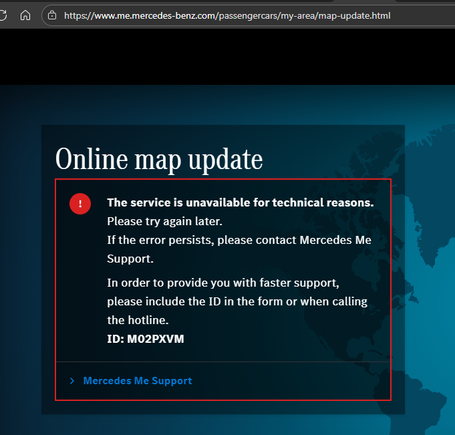Click the divider above Mercedes Me Support

coord(223,361)
